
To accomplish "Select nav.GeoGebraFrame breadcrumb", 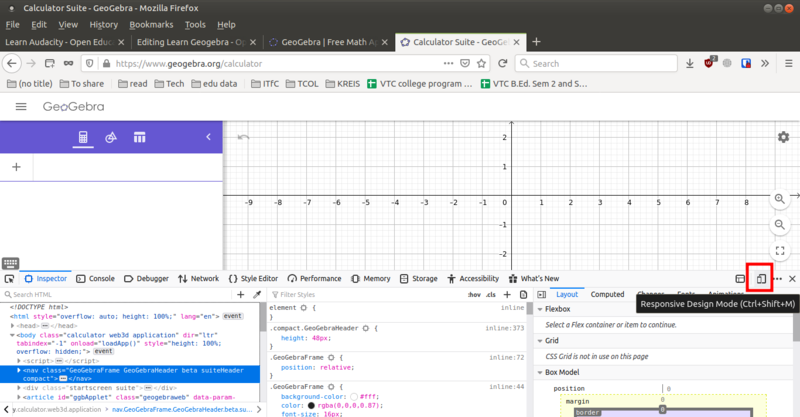I will [182, 409].
